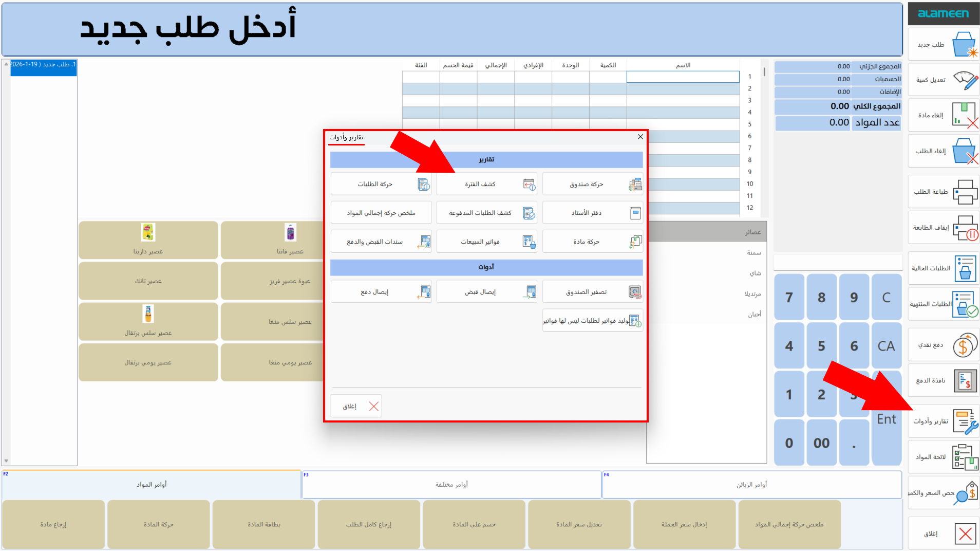Viewport: 980px width, 551px height.
Task: Click keypad decimal point key
Action: click(x=854, y=443)
